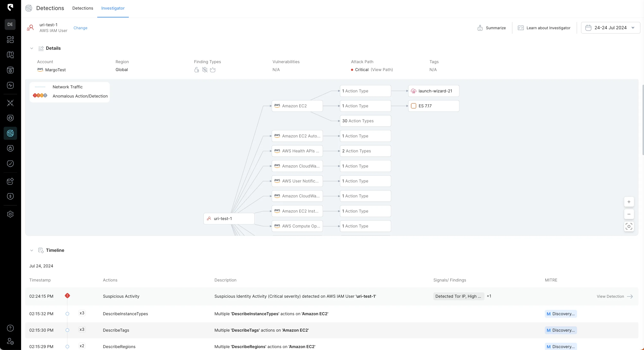
Task: Open the cost dollar icon in sidebar
Action: (x=10, y=196)
